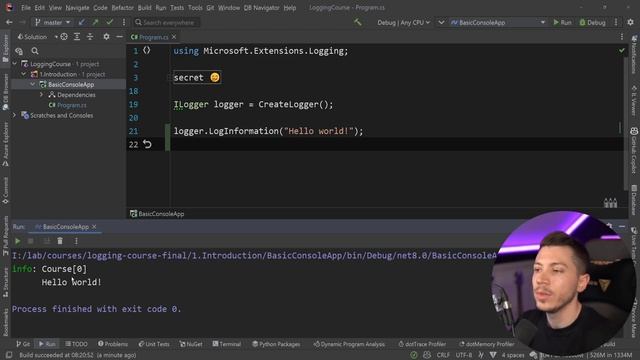Image resolution: width=640 pixels, height=360 pixels.
Task: Open the dotTrace Profiler tool window
Action: coord(422,344)
